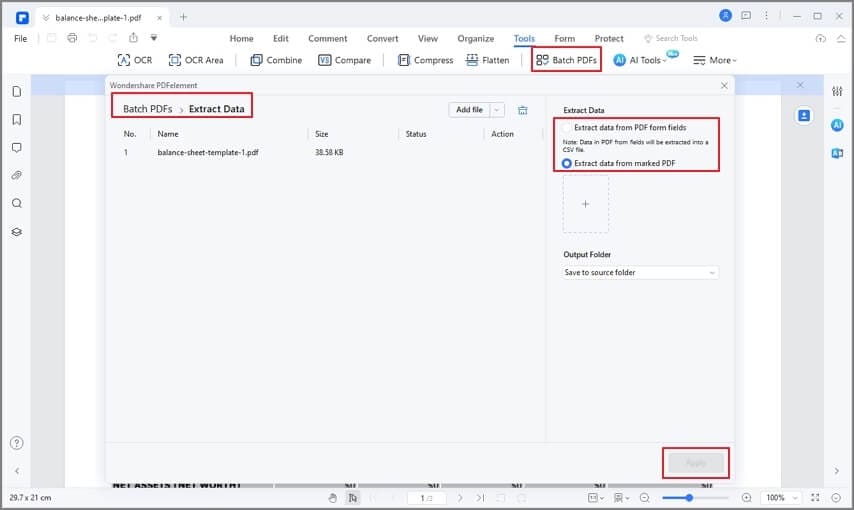
Task: Open the quick access toolbar customize arrow
Action: 154,38
